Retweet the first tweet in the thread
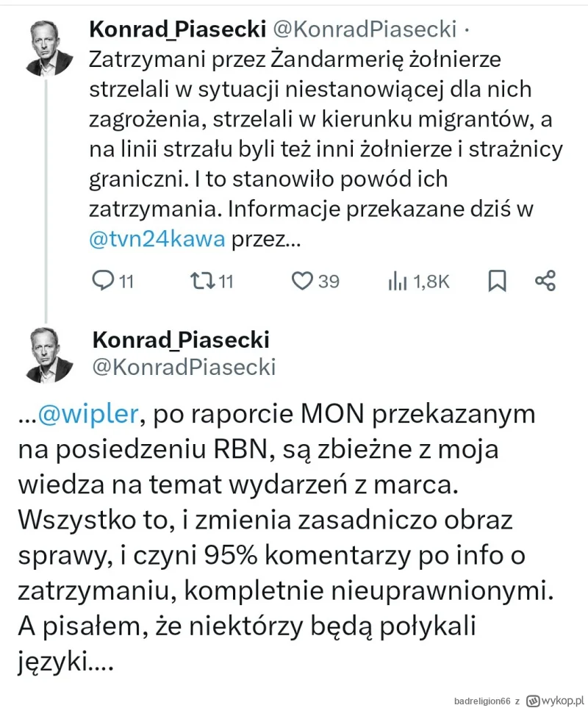Viewport: 588px width, 708px height. [x=201, y=280]
